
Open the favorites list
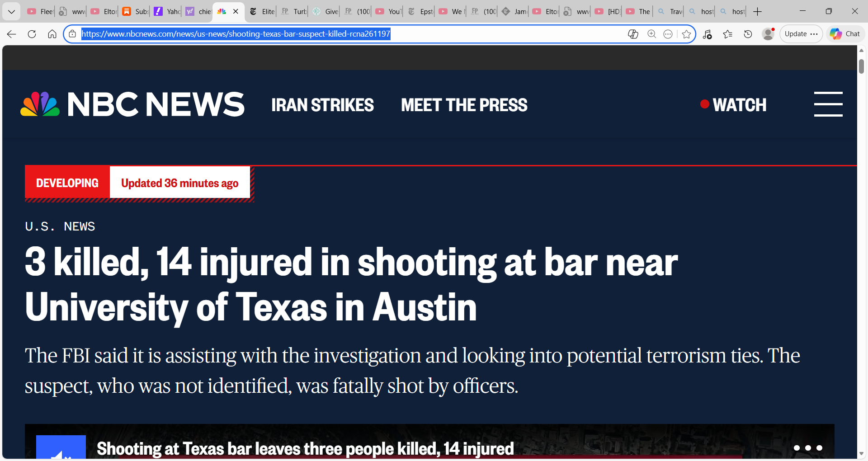727,34
